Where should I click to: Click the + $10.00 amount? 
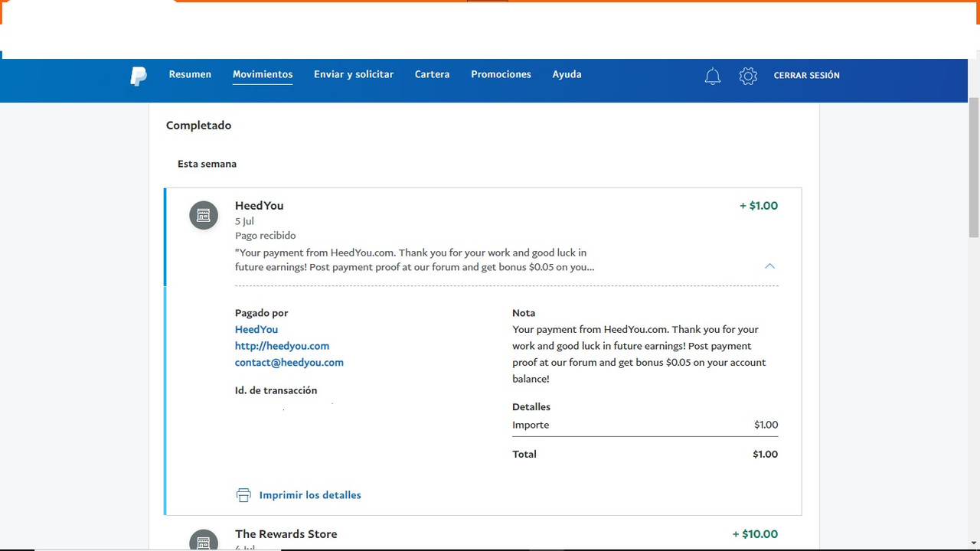coord(755,533)
